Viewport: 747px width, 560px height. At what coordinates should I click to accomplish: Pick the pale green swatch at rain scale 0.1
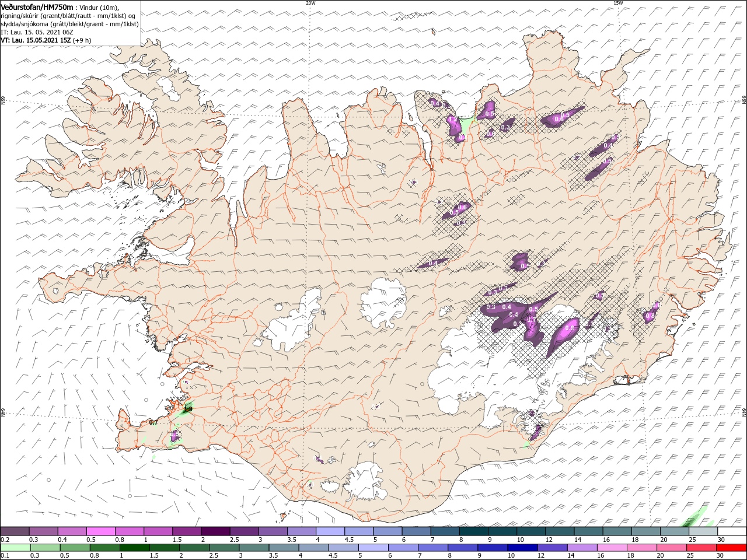coord(15,548)
